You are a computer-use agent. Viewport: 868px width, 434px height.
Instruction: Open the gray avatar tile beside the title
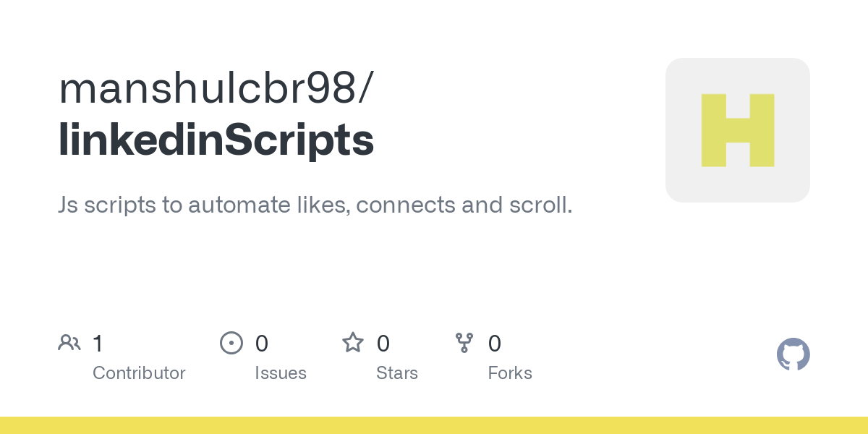(738, 130)
